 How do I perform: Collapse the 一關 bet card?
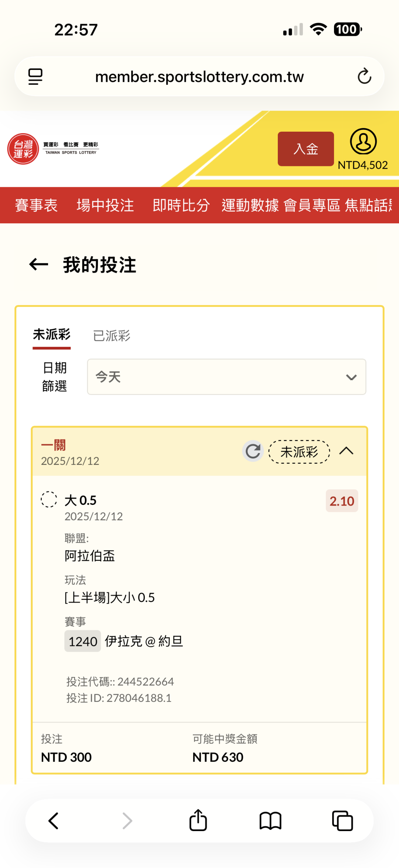[346, 451]
